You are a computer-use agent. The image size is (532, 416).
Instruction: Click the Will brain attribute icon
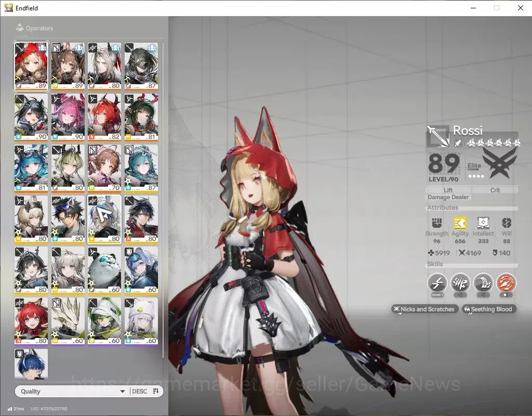[507, 223]
